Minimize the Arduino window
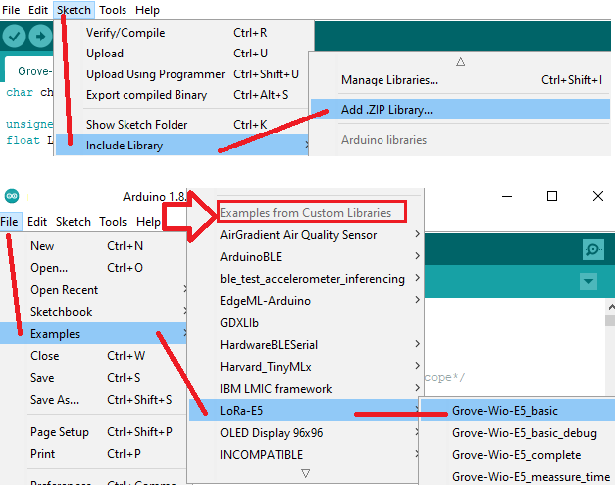 [507, 196]
